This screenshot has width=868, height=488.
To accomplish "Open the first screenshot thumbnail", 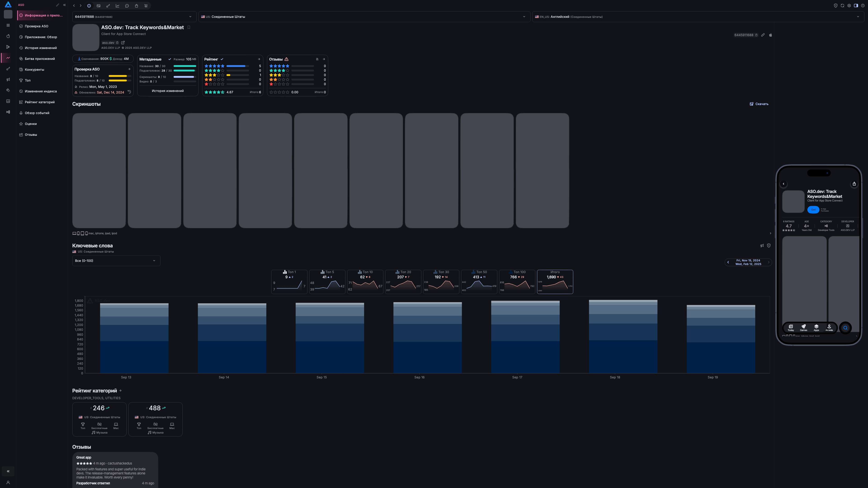I will click(x=99, y=170).
